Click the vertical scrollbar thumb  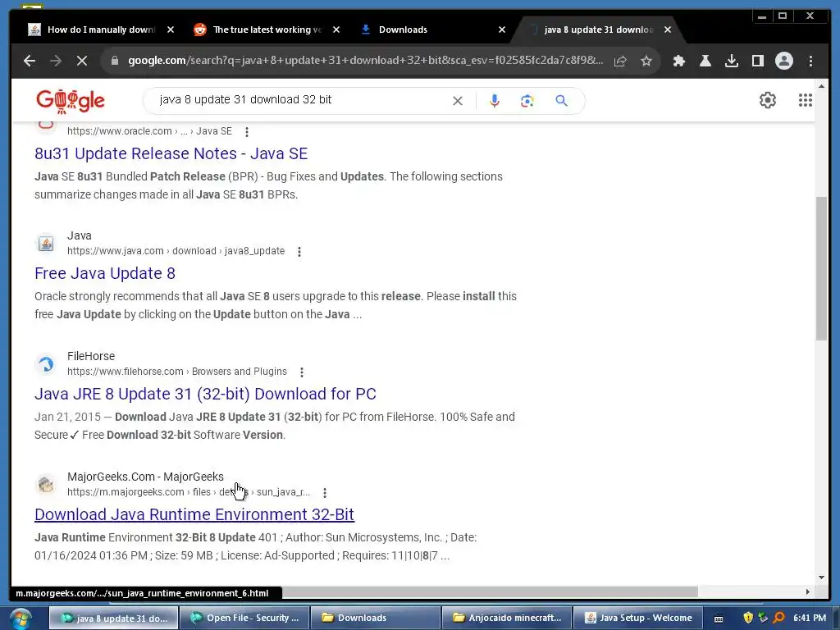(x=821, y=268)
